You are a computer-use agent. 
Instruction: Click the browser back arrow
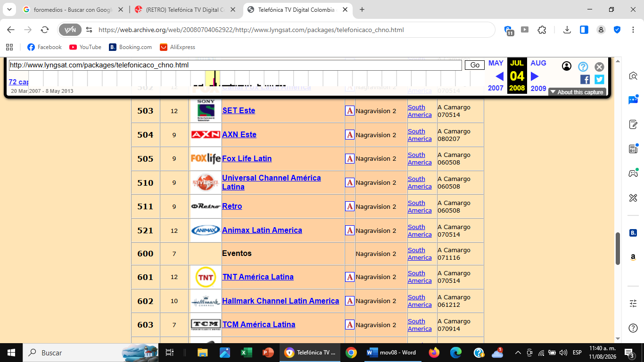pos(11,30)
